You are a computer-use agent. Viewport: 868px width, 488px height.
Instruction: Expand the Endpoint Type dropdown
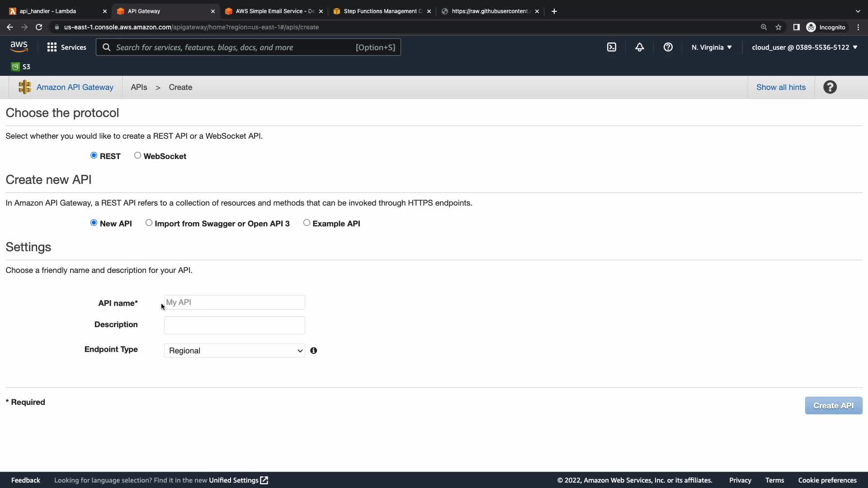pyautogui.click(x=234, y=351)
